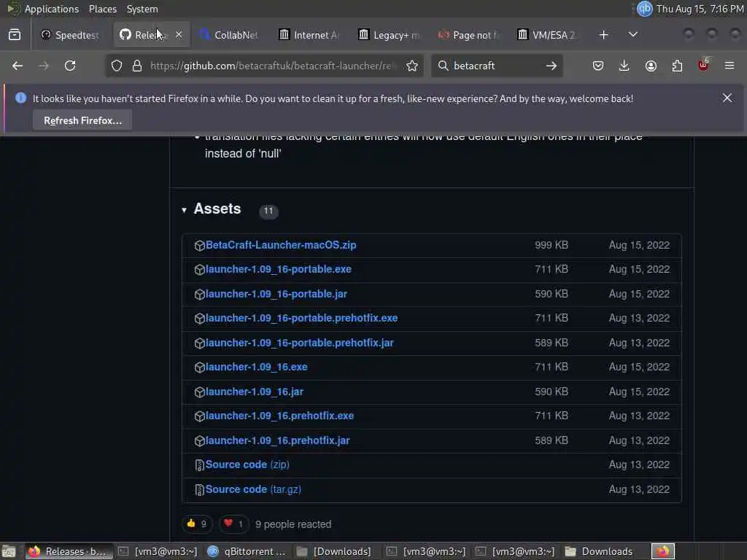
Task: Open the uBlock Origin extension icon
Action: [703, 65]
